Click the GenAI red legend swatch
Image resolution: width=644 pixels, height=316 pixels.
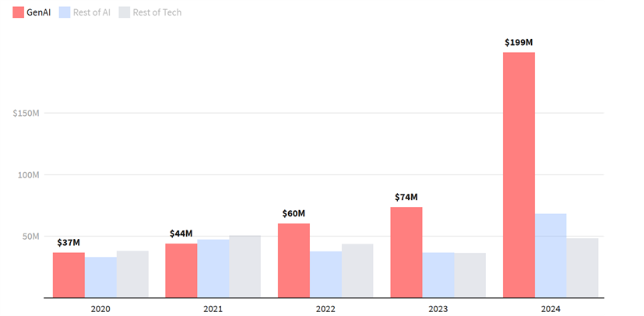pyautogui.click(x=18, y=12)
